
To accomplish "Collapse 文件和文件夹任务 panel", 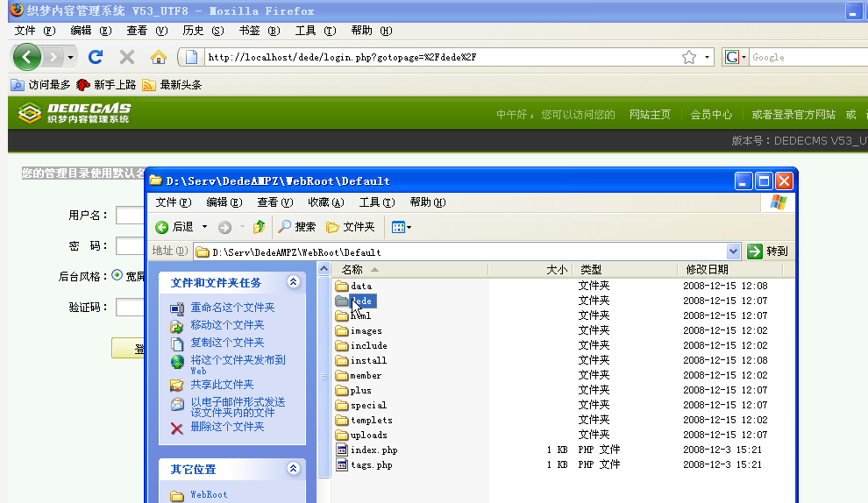I will click(294, 282).
